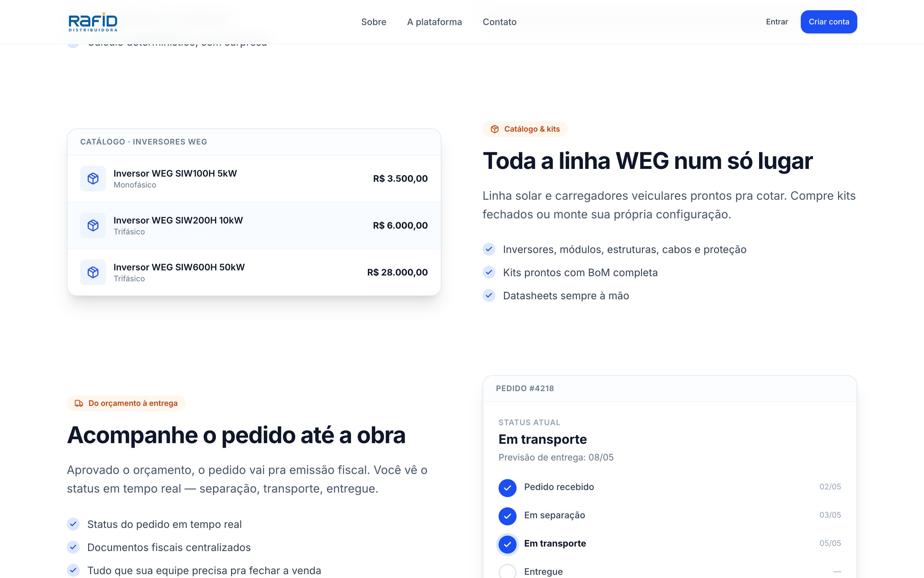Viewport: 924px width, 578px height.
Task: Click the Pedido recebido step checkmark
Action: click(x=508, y=488)
